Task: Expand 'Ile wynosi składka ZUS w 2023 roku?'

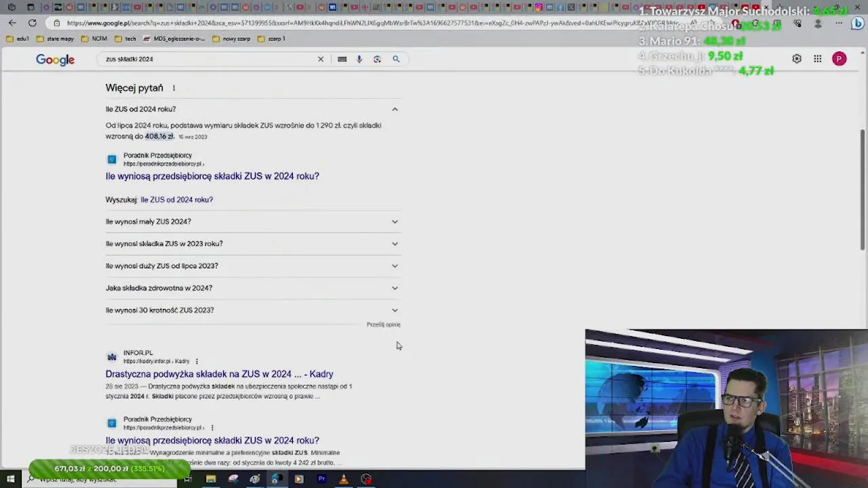Action: coord(253,243)
